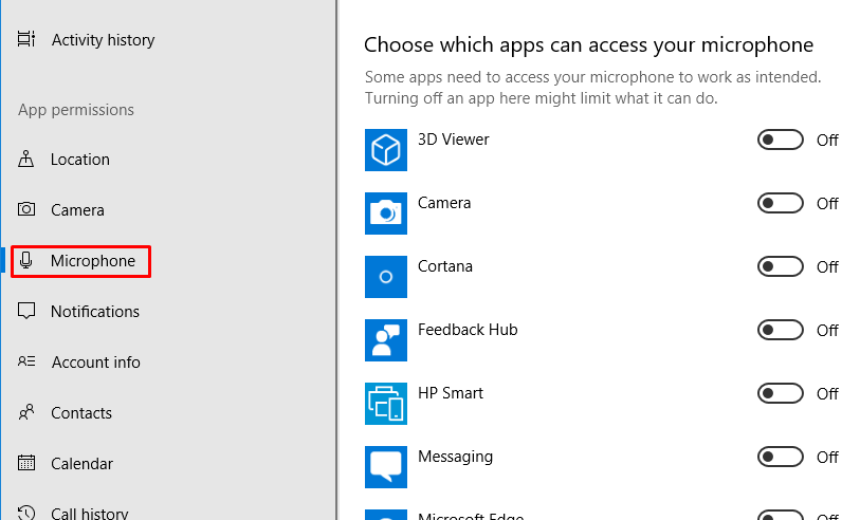Screen dimensions: 860x520
Task: Click the Contacts people icon
Action: (26, 412)
